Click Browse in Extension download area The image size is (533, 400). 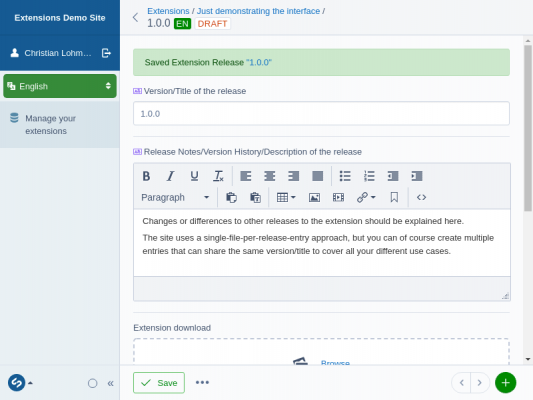(335, 362)
